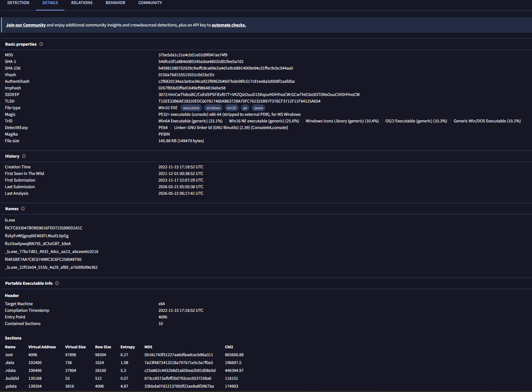This screenshot has width=532, height=392.
Task: Open the RELATIONS tab
Action: [x=82, y=3]
